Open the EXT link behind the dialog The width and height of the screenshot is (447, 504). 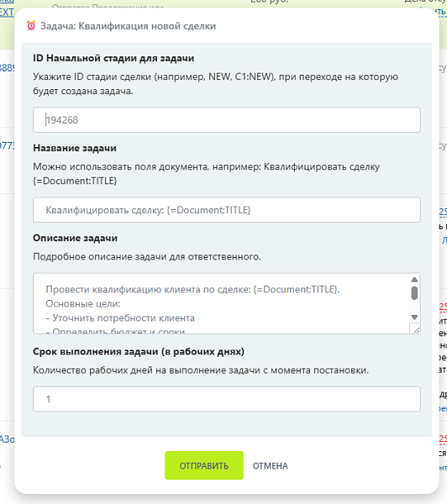[x=7, y=13]
